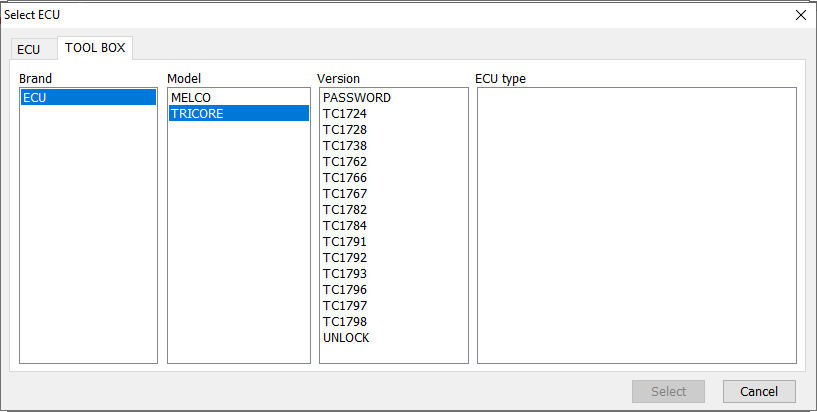Image resolution: width=817 pixels, height=412 pixels.
Task: Choose version TC1767
Action: [344, 194]
